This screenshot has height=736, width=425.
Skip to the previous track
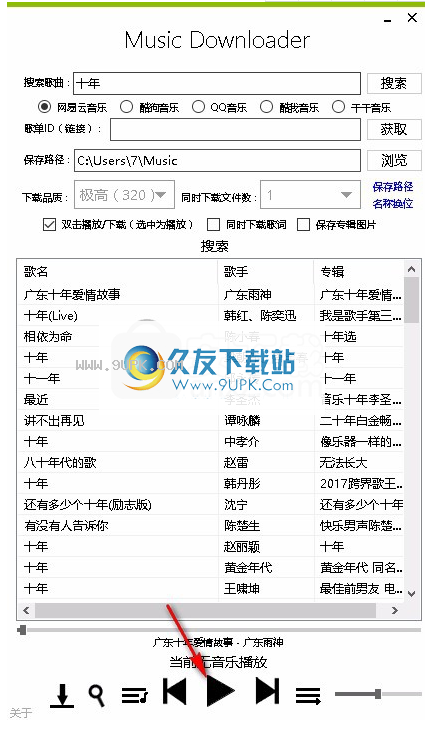click(175, 691)
